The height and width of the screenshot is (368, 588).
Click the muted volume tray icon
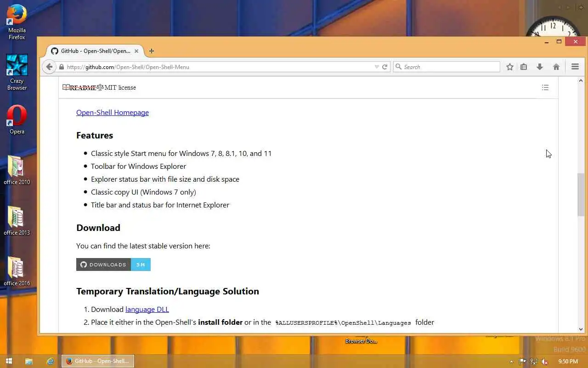(x=545, y=362)
